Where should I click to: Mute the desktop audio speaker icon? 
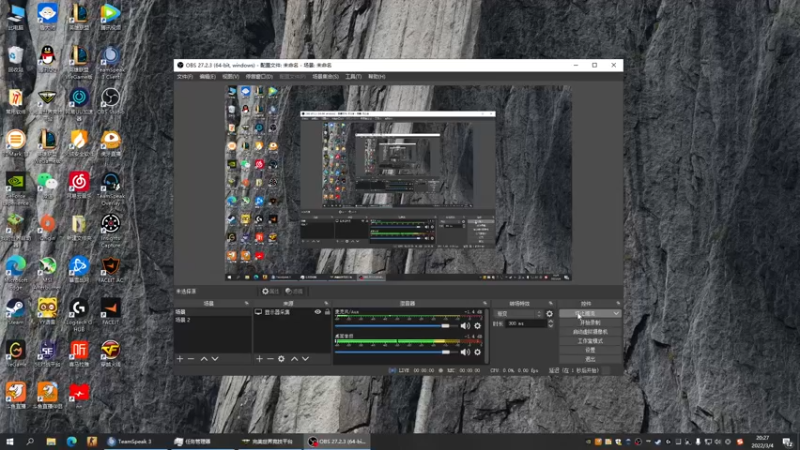464,352
